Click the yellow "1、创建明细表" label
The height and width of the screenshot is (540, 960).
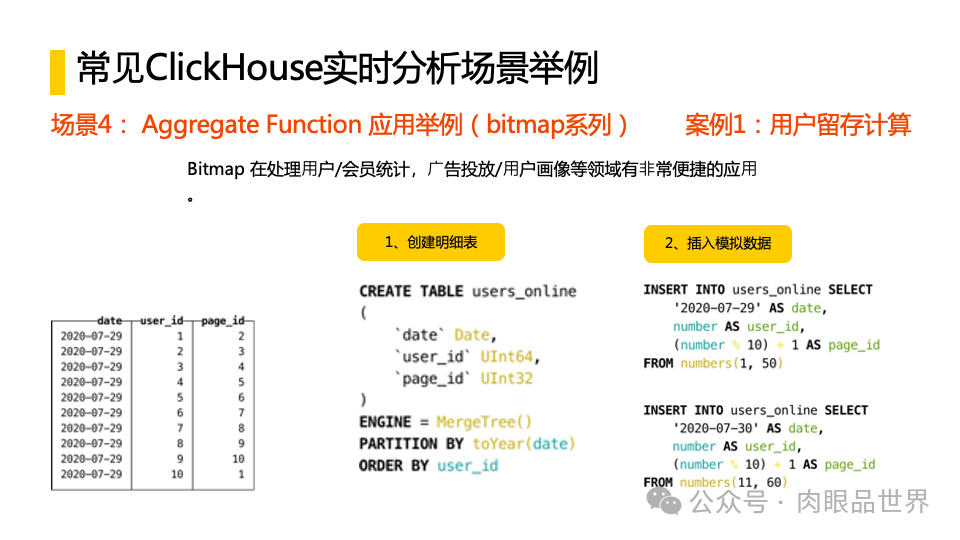430,242
